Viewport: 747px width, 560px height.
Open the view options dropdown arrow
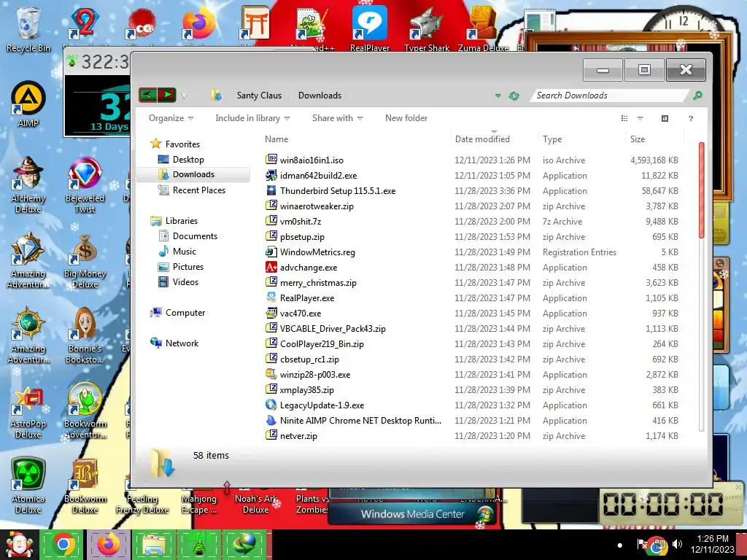(640, 118)
